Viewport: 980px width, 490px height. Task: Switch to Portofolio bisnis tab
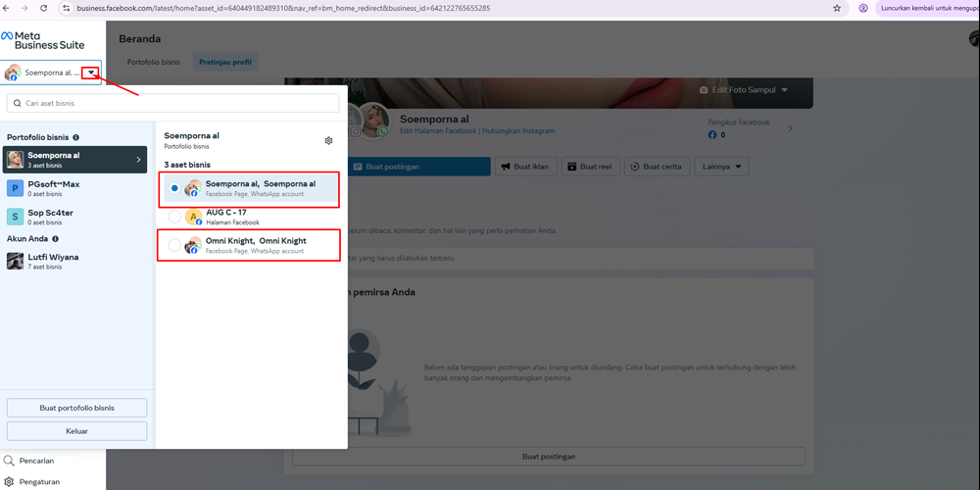153,62
